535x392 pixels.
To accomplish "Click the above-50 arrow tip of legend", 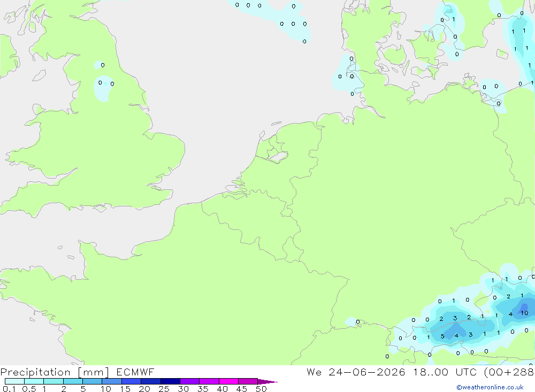I will pyautogui.click(x=267, y=382).
